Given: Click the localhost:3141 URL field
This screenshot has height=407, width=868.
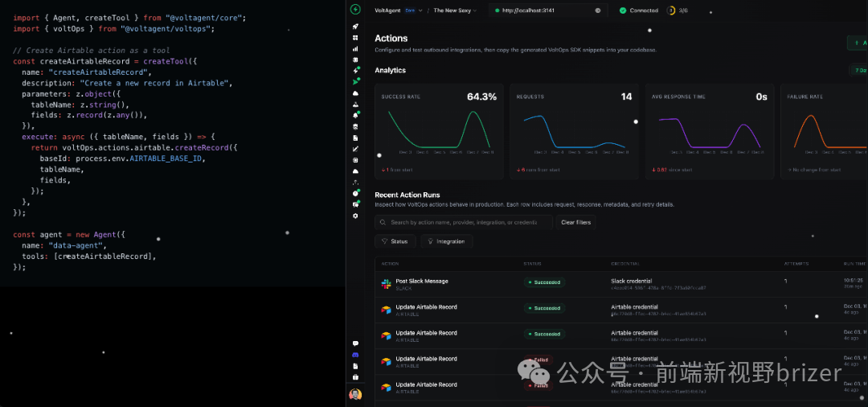Looking at the screenshot, I should [547, 10].
